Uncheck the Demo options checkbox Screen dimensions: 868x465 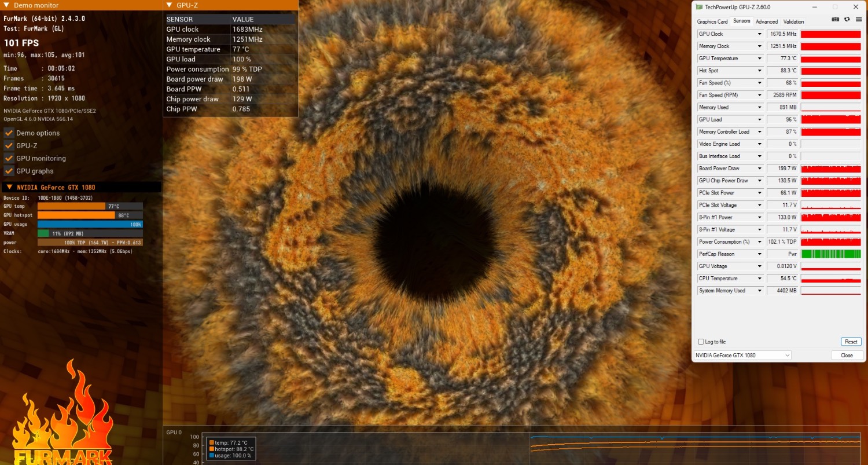[x=9, y=133]
